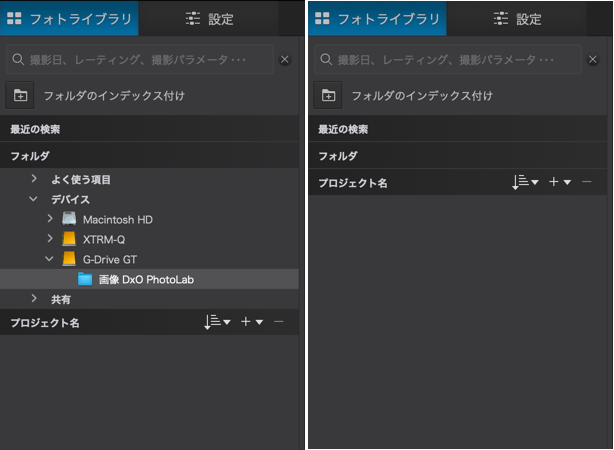The width and height of the screenshot is (614, 450).
Task: Select 共有 tree item
Action: 61,299
